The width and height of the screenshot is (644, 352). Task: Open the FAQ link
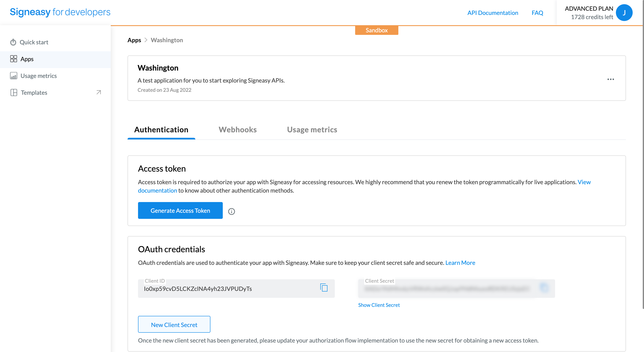tap(537, 13)
